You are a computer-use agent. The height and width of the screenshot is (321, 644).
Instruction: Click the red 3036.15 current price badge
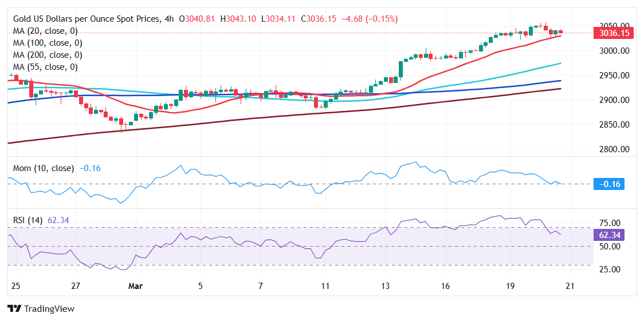pyautogui.click(x=614, y=33)
